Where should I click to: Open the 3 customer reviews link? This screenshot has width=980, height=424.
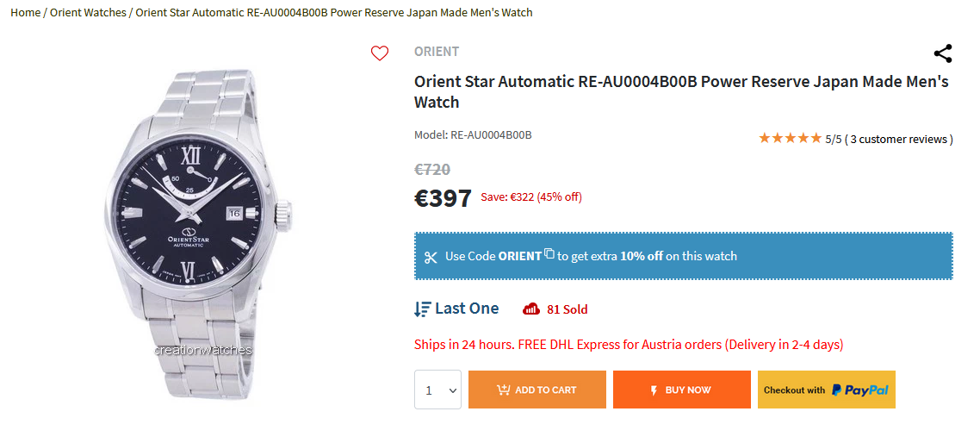click(x=898, y=139)
